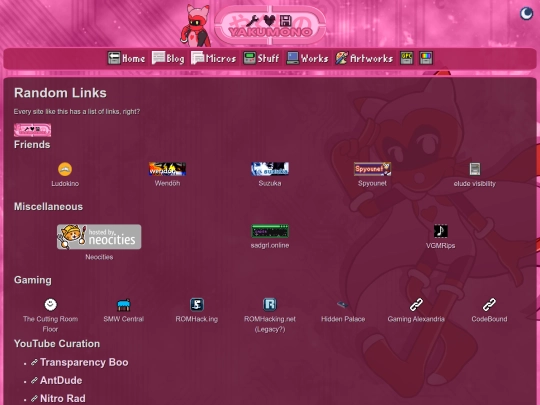Open the Ludokino orange icon

click(65, 169)
